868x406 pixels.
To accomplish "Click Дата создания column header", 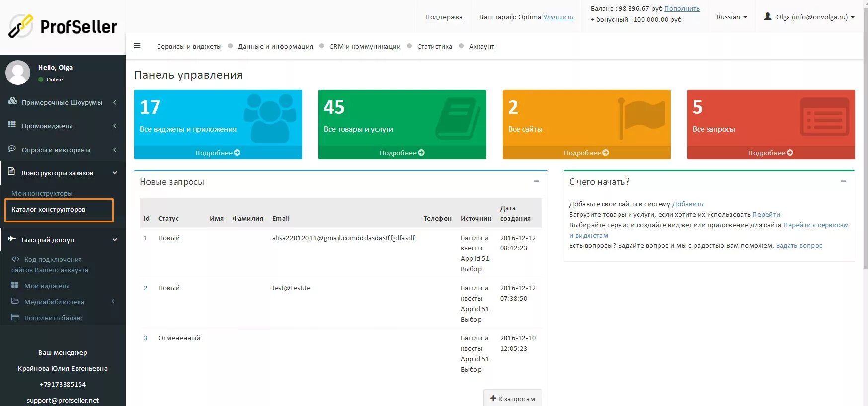I will (x=515, y=213).
